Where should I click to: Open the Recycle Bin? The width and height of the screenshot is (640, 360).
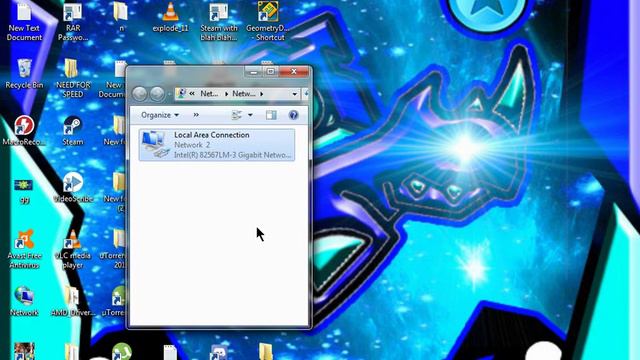point(24,74)
